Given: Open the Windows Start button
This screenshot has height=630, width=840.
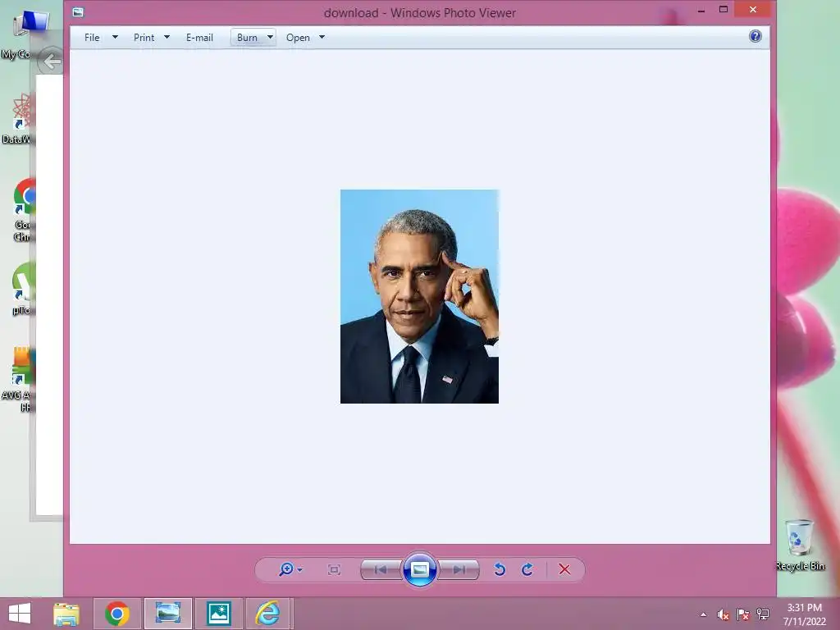Looking at the screenshot, I should 20,614.
